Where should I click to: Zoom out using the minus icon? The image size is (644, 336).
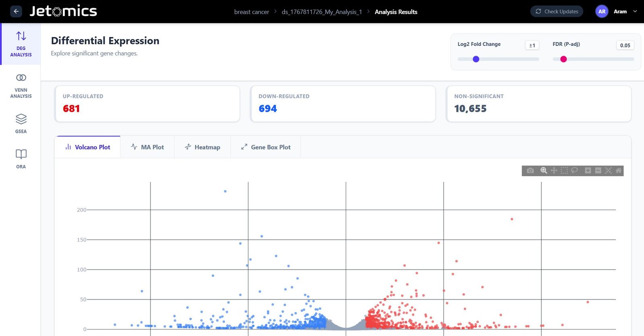coord(598,171)
